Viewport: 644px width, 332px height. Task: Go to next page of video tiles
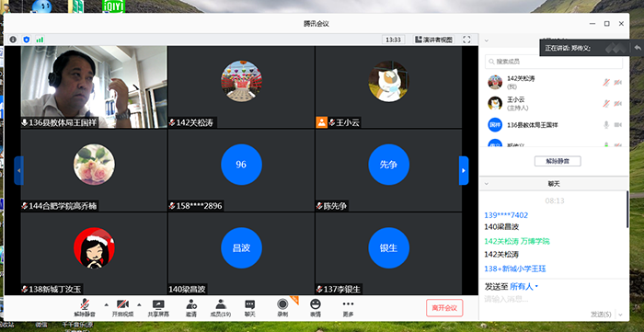[x=464, y=170]
